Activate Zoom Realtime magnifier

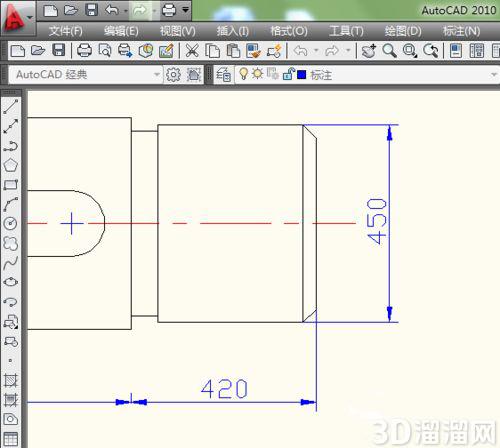coord(389,51)
